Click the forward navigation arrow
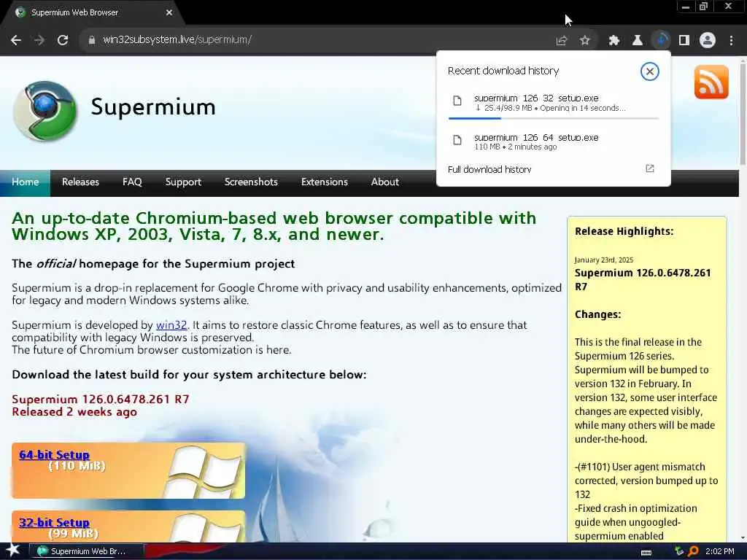 (x=39, y=40)
